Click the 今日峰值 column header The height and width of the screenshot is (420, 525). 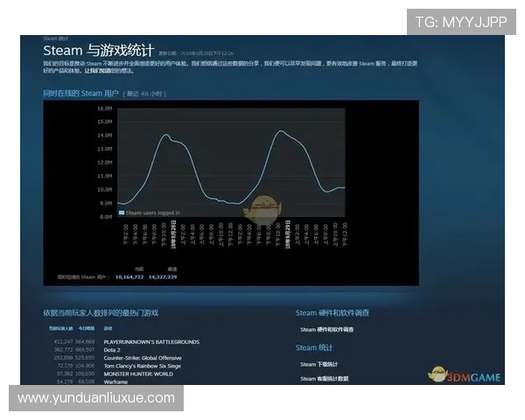click(x=87, y=329)
